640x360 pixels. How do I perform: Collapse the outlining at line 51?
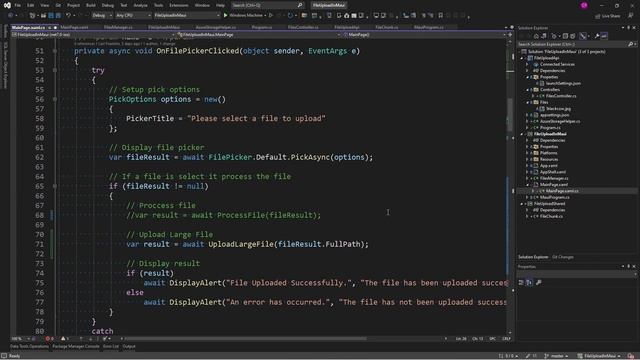55,51
